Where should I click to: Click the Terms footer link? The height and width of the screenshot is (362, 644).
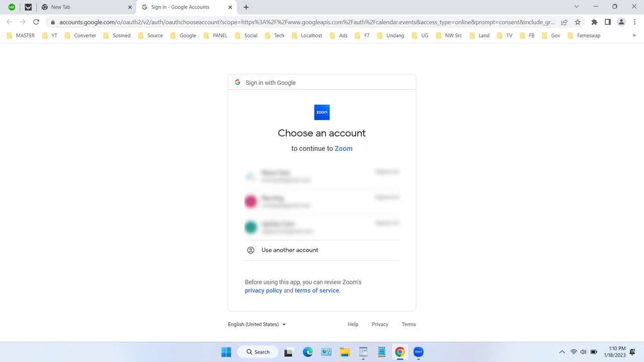[409, 324]
